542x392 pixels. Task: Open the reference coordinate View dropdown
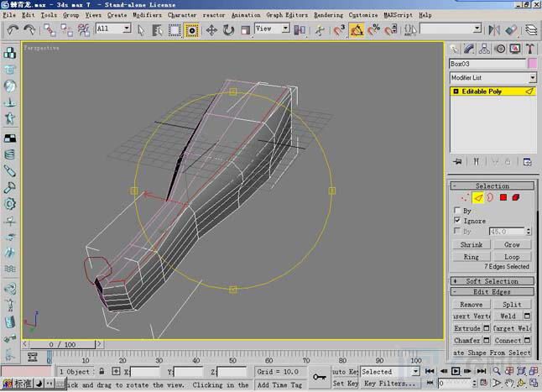tap(285, 29)
